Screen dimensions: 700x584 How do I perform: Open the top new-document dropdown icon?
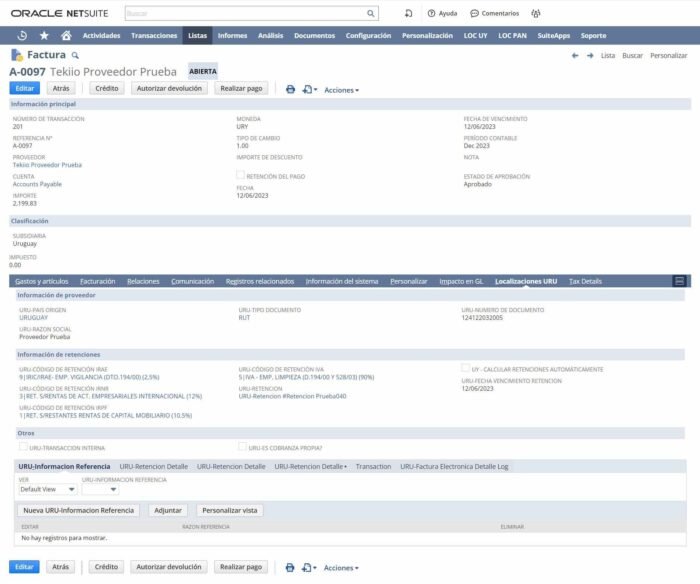(309, 89)
